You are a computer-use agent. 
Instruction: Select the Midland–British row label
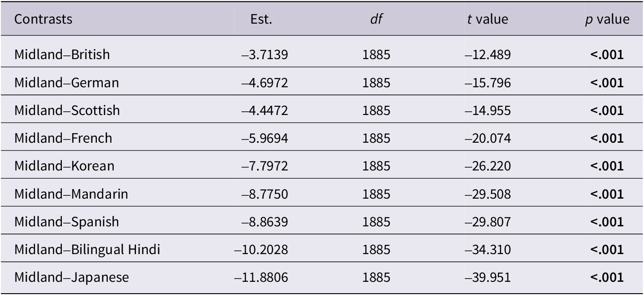point(62,55)
